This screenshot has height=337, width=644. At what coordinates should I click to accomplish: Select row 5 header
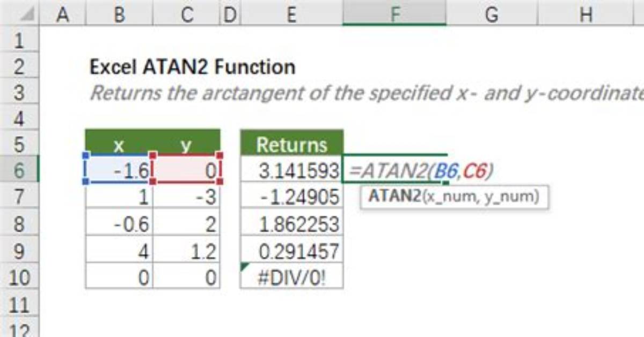[x=20, y=144]
